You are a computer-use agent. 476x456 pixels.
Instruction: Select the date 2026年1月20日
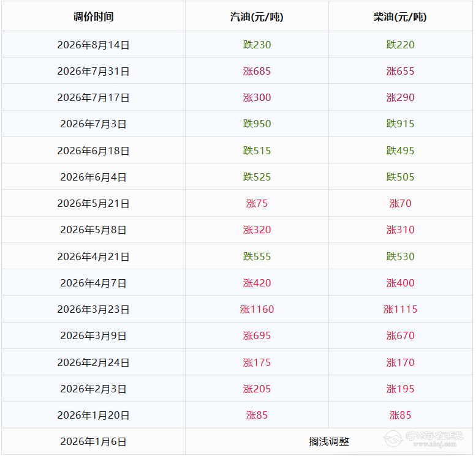click(x=93, y=416)
